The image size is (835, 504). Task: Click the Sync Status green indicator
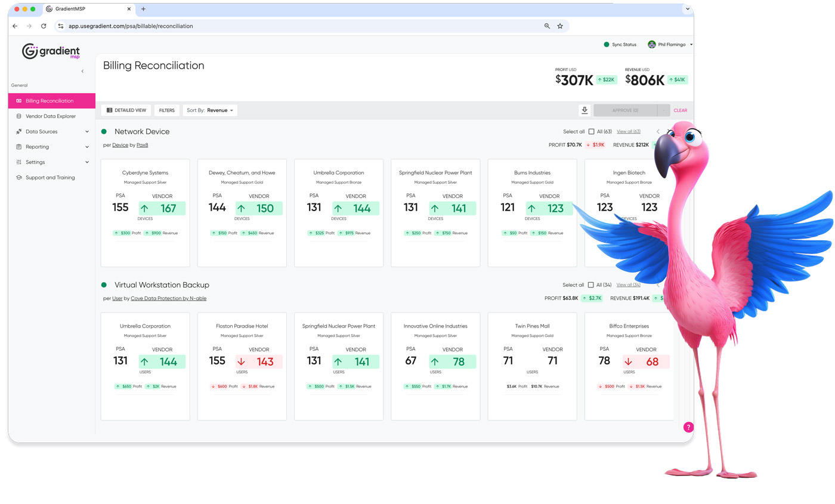pos(607,45)
